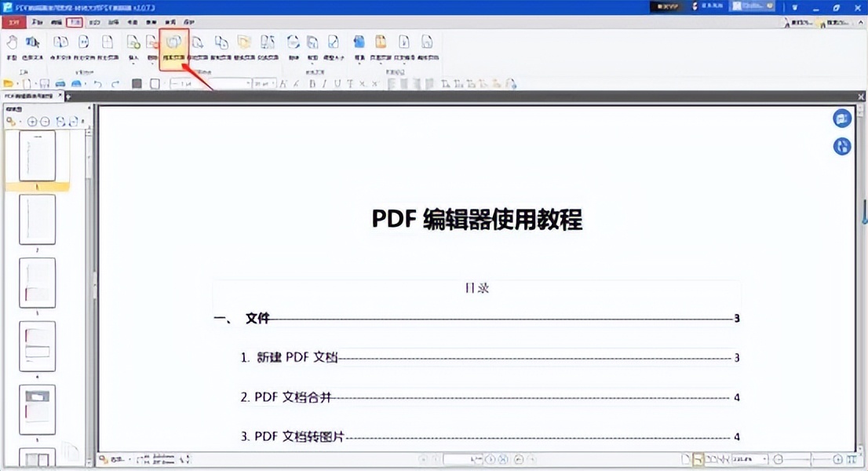The height and width of the screenshot is (471, 868).
Task: Zoom in thumbnails with plus icon
Action: [x=32, y=121]
